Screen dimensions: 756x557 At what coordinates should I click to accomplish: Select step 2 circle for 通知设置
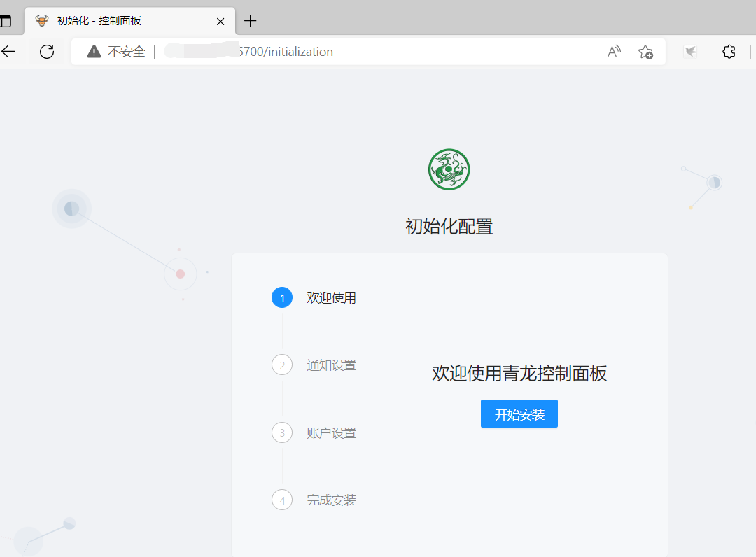pyautogui.click(x=282, y=365)
